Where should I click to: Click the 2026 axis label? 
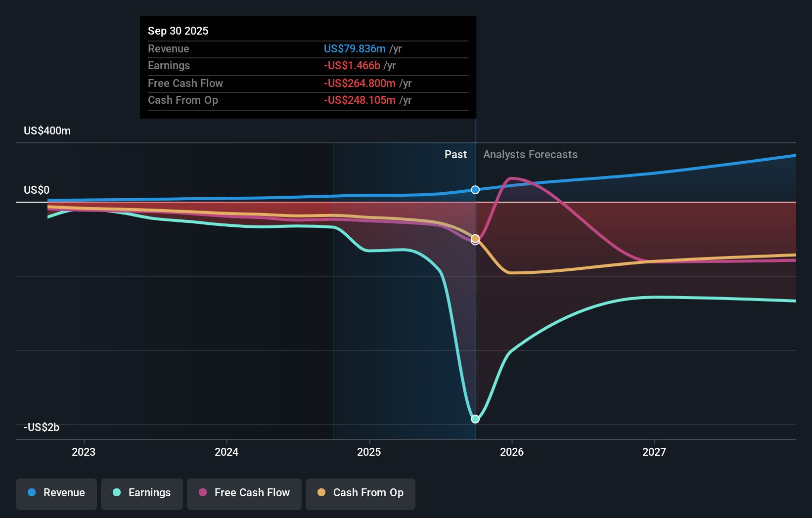tap(512, 451)
